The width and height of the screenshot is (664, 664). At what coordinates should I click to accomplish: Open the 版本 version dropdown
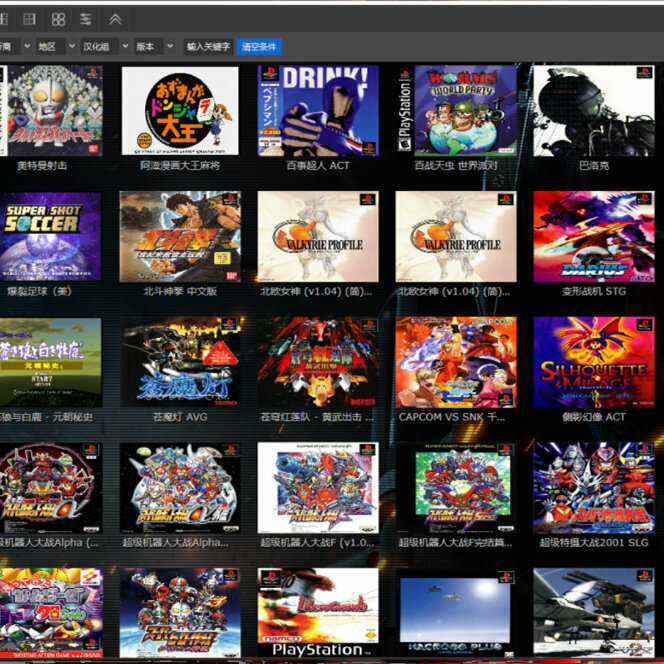[155, 46]
